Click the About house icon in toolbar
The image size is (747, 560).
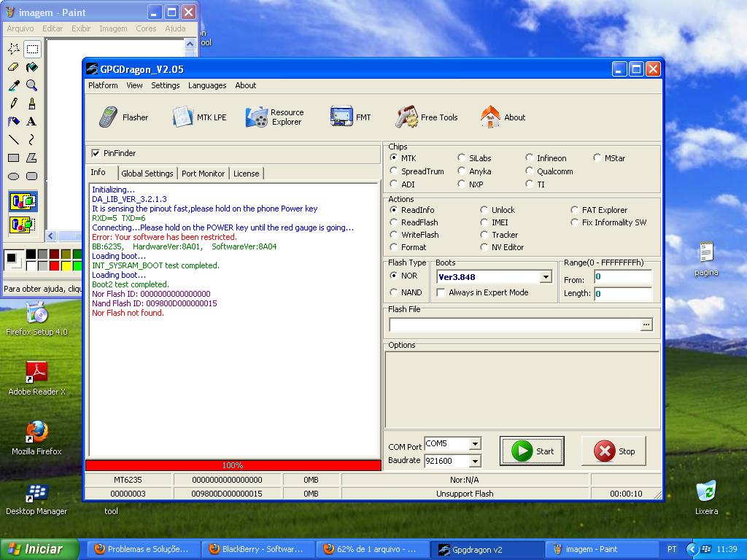coord(490,117)
